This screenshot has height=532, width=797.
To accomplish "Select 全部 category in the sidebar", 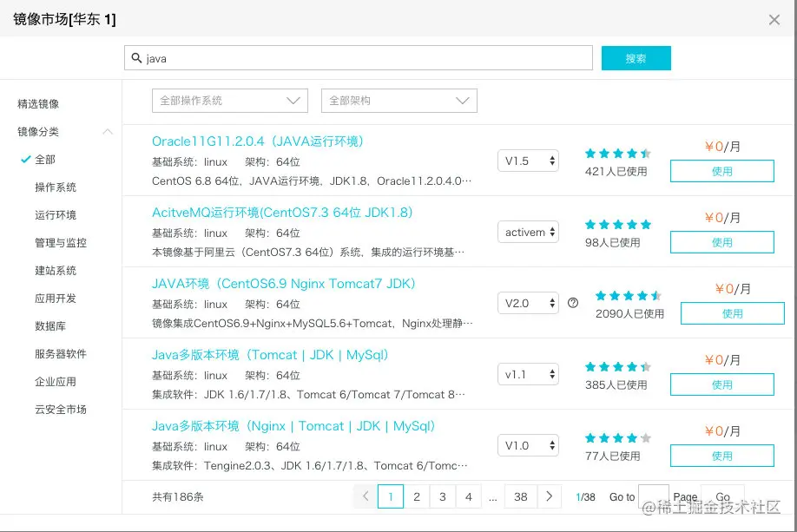I will click(45, 159).
